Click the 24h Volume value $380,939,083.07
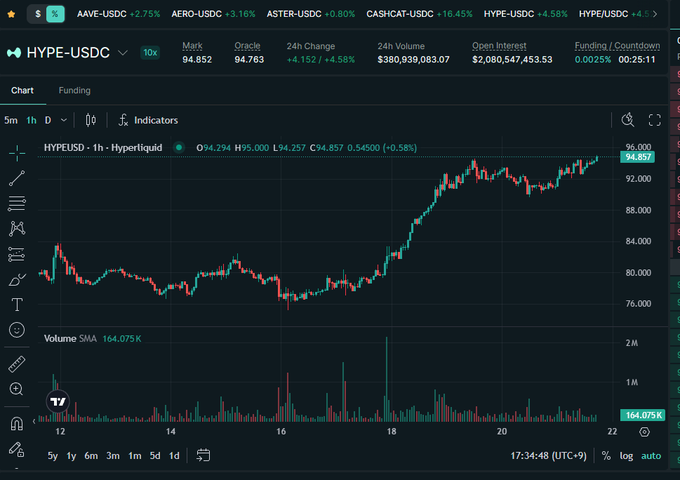The width and height of the screenshot is (680, 480). coord(413,59)
